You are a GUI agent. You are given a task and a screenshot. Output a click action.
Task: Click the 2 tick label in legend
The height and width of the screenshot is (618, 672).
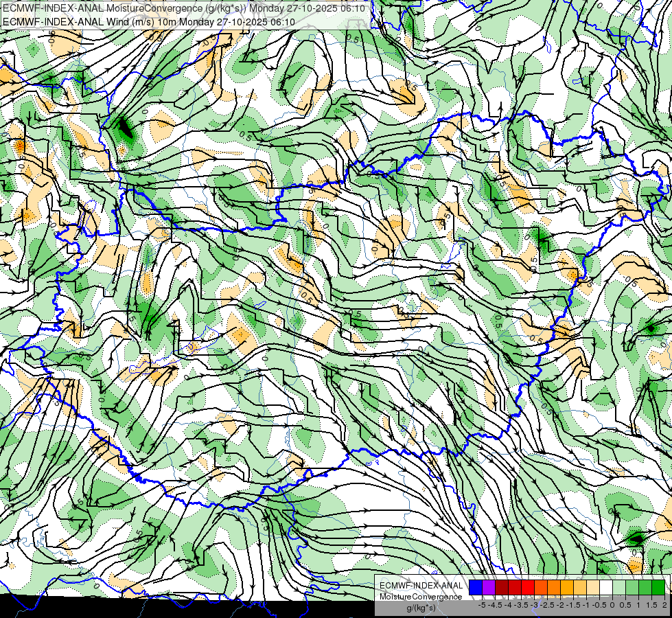[x=664, y=605]
